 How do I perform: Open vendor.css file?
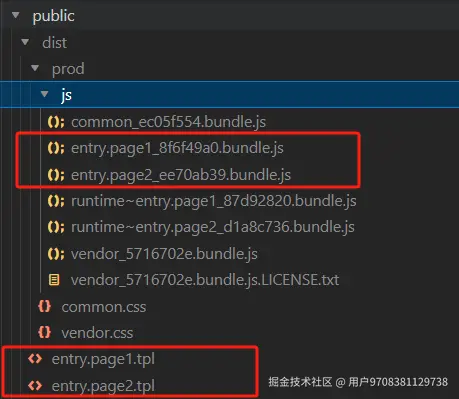97,333
